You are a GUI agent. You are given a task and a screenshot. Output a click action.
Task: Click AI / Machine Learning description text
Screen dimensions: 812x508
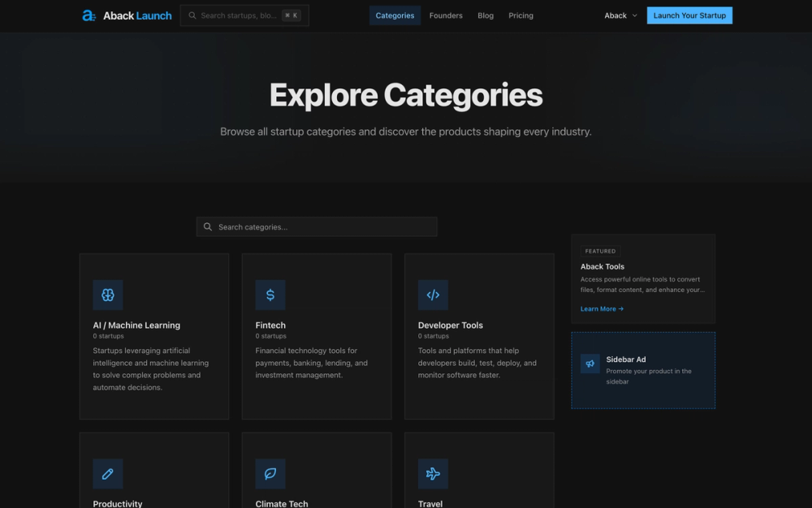[x=151, y=369]
